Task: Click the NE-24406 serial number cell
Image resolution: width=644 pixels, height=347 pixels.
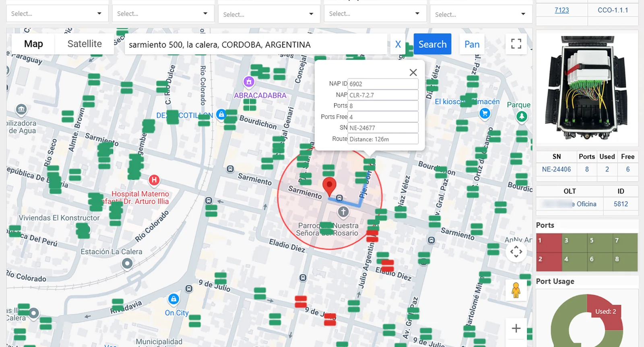Action: [x=556, y=169]
